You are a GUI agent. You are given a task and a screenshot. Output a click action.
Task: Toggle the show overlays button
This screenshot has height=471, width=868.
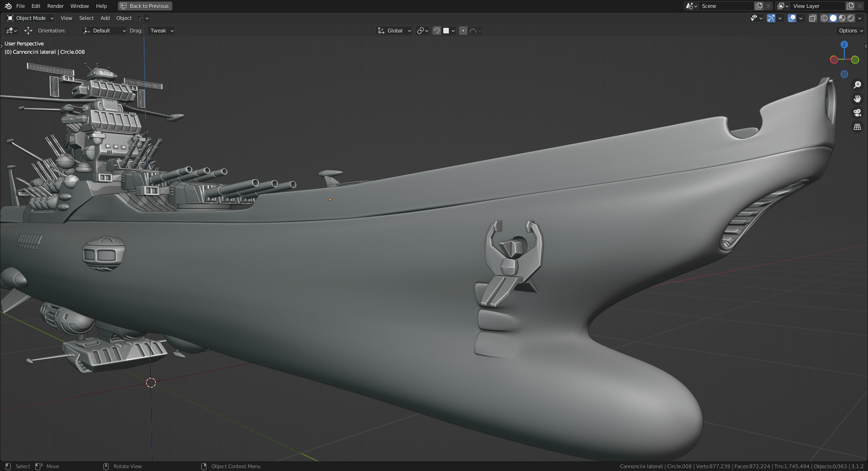click(x=792, y=18)
